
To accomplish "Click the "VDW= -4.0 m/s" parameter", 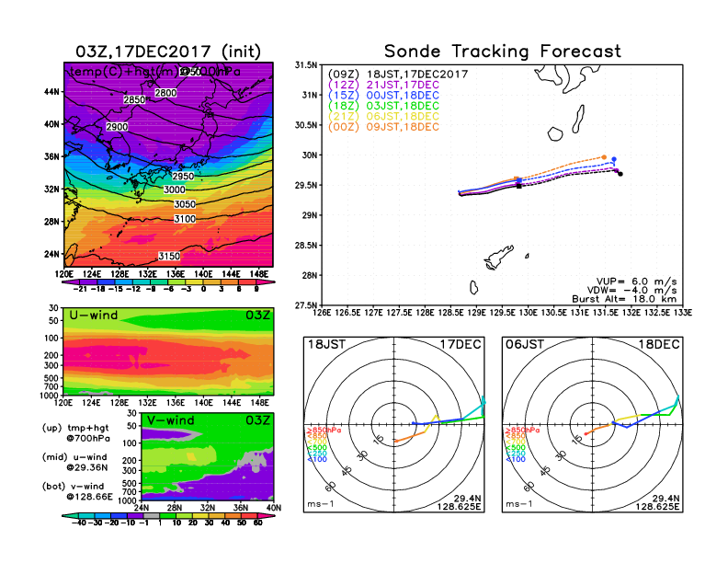I will click(x=631, y=291).
